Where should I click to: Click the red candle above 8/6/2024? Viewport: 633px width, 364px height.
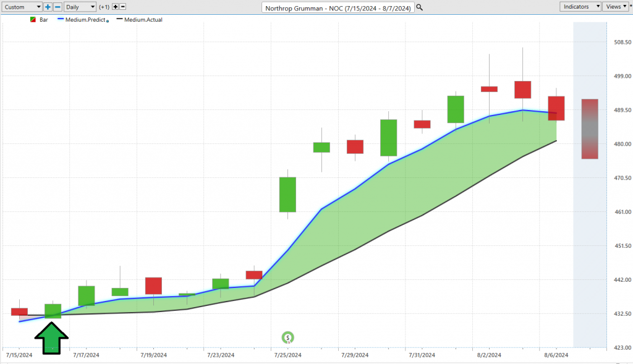[x=556, y=108]
